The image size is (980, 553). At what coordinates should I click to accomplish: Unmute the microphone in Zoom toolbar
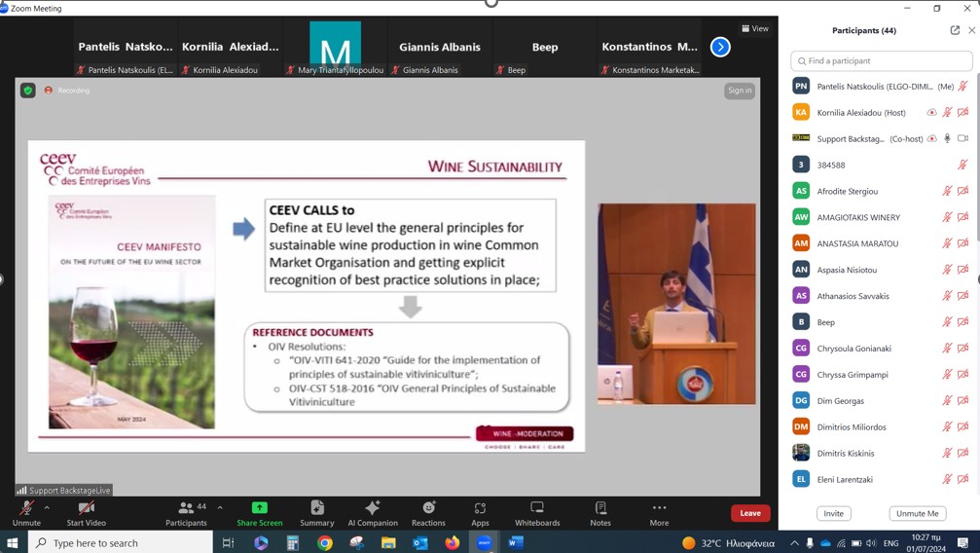26,513
